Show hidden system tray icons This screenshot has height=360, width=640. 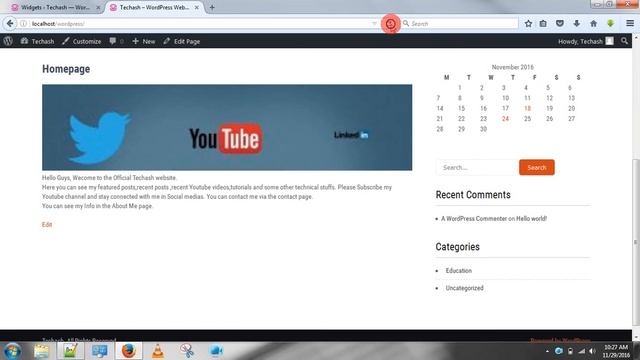point(547,351)
